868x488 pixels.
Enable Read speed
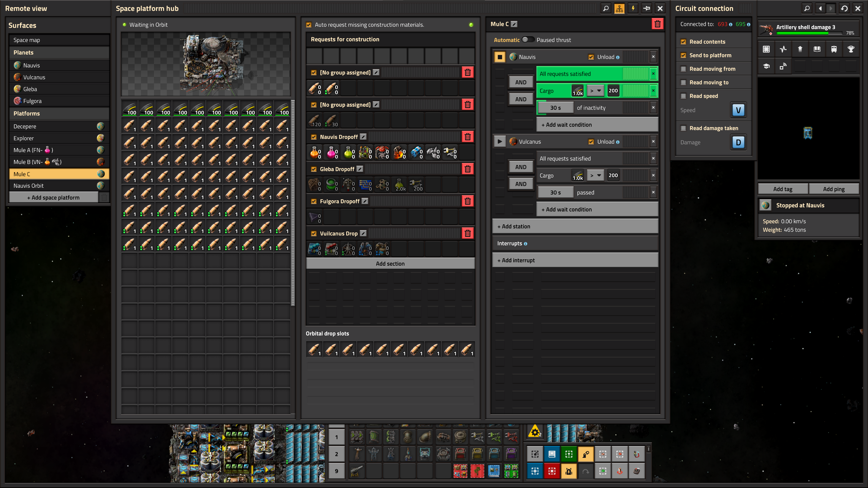684,96
